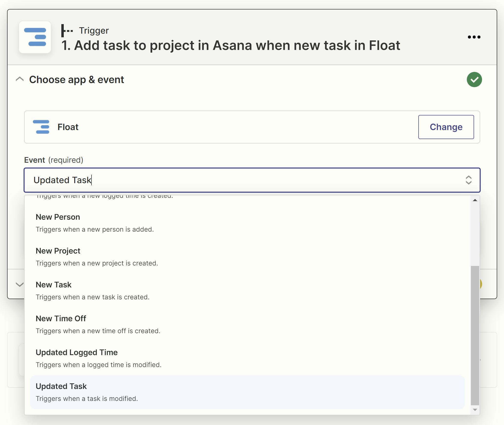The height and width of the screenshot is (425, 504).
Task: Click the Change app button
Action: (x=446, y=127)
